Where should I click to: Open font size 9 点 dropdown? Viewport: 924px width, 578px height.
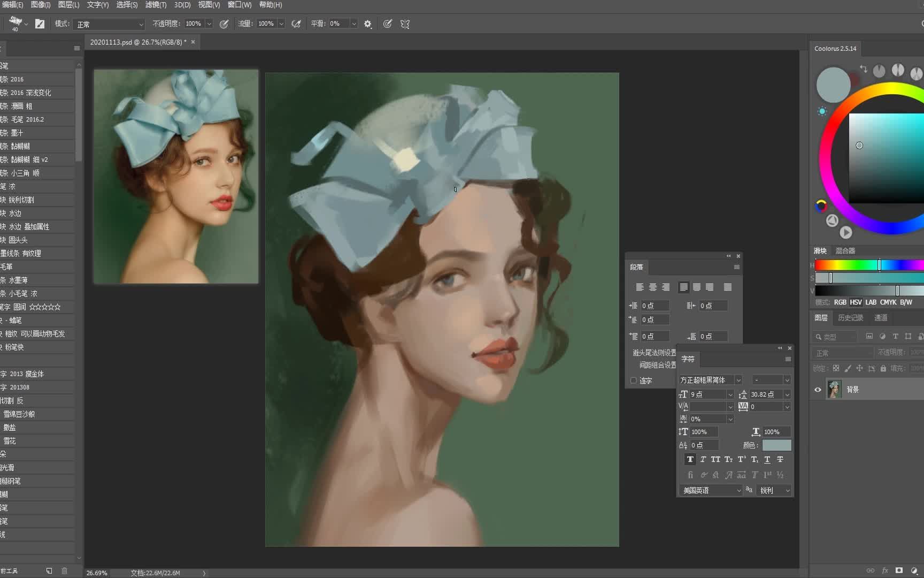730,394
